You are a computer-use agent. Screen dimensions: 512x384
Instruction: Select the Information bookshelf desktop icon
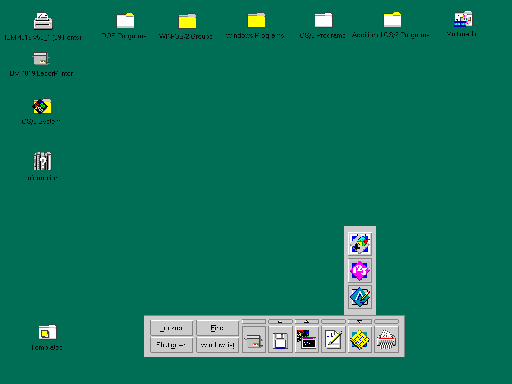click(42, 161)
